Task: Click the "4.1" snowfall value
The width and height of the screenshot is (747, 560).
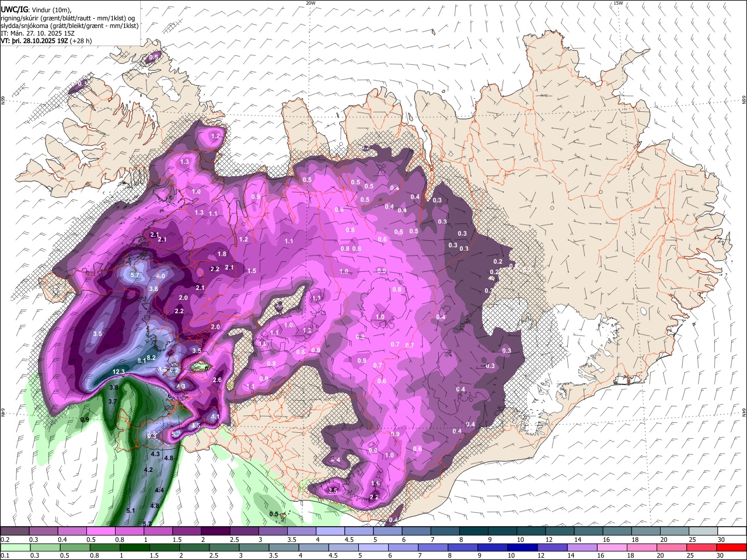Action: click(215, 416)
